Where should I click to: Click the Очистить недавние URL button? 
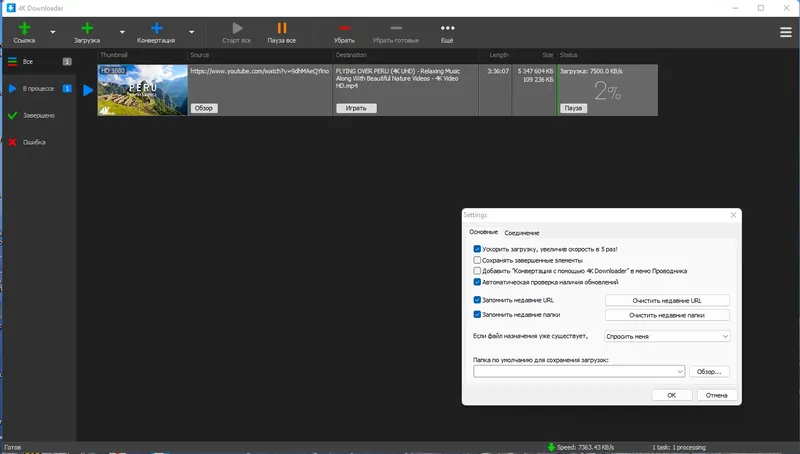click(667, 300)
